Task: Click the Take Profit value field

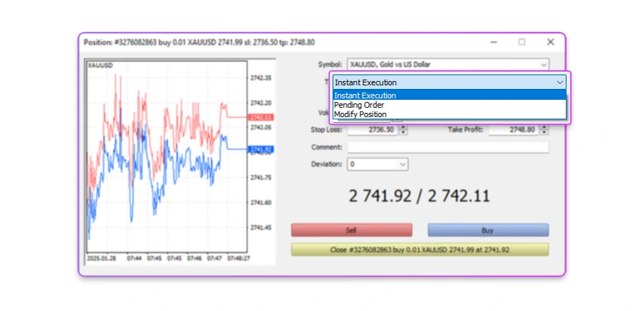Action: (x=512, y=130)
